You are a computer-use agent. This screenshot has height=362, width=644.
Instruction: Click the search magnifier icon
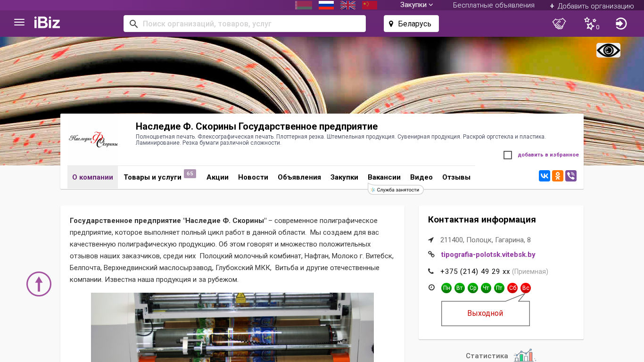tap(133, 24)
